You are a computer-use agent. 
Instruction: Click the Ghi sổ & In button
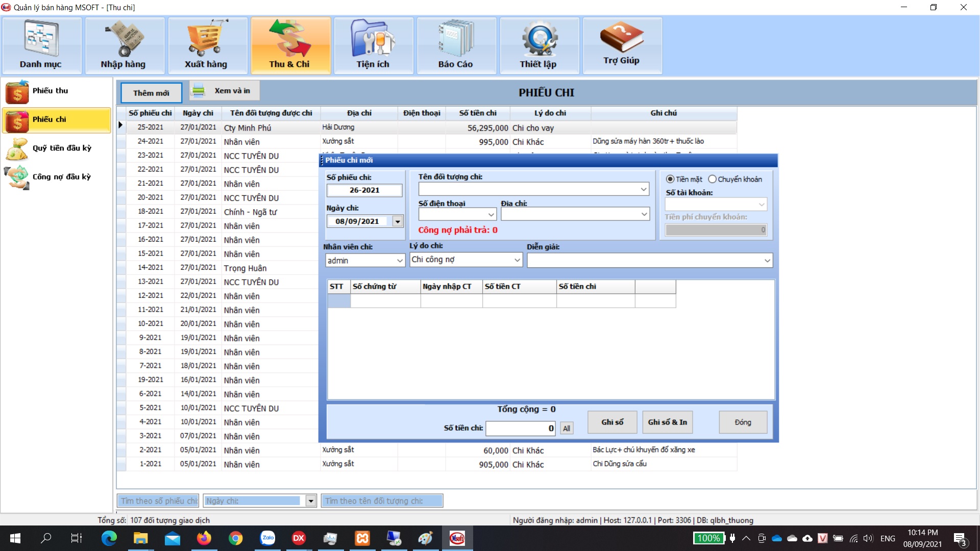click(x=667, y=422)
